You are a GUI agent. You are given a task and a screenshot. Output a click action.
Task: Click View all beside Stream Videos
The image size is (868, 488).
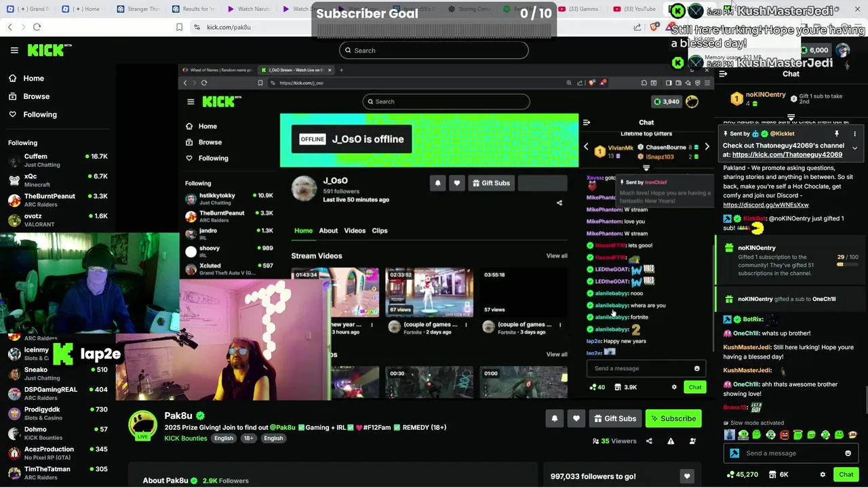coord(557,256)
